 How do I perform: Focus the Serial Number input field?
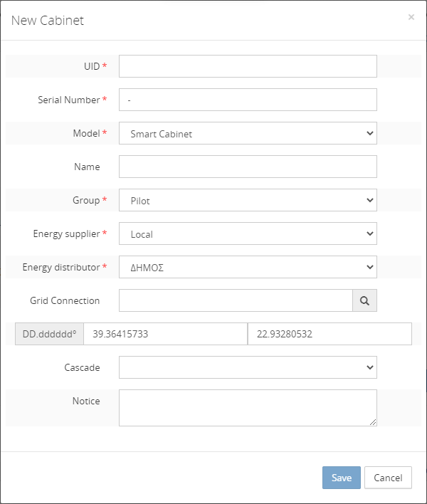click(248, 100)
